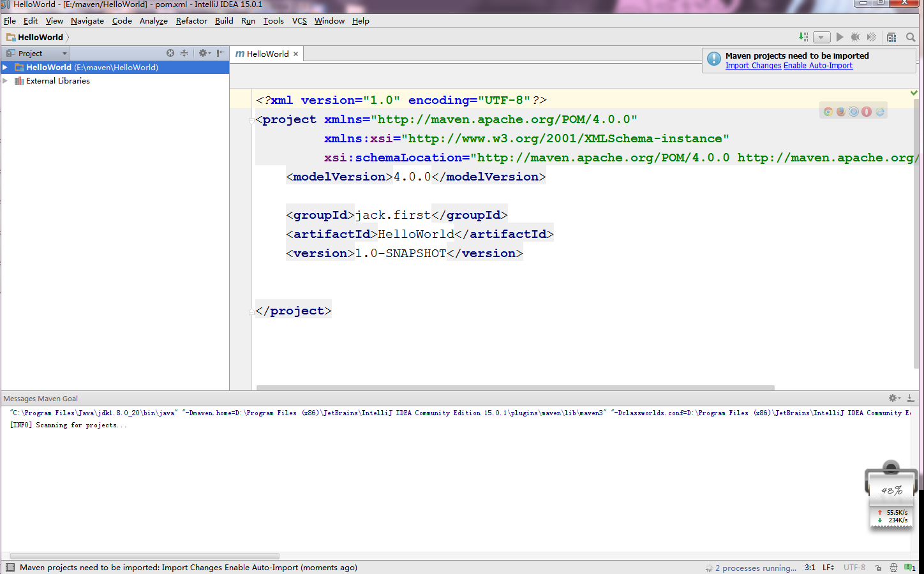Open the Help menu
This screenshot has height=574, width=924.
coord(361,21)
